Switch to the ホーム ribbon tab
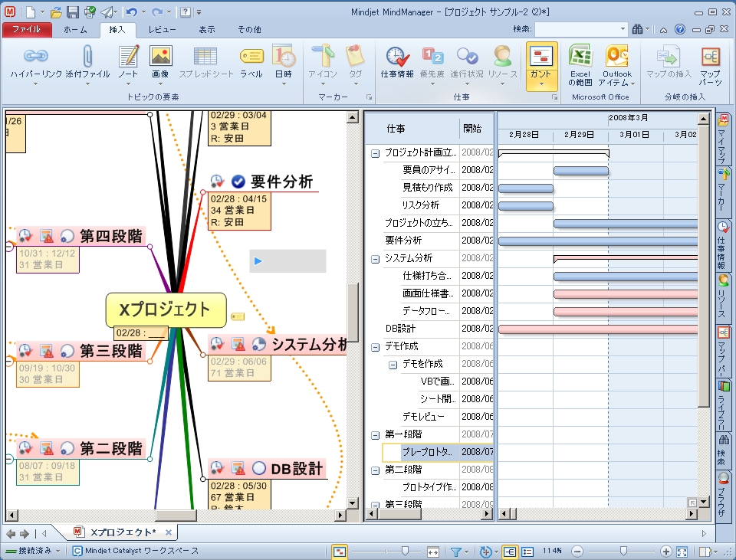This screenshot has width=736, height=560. pyautogui.click(x=75, y=29)
